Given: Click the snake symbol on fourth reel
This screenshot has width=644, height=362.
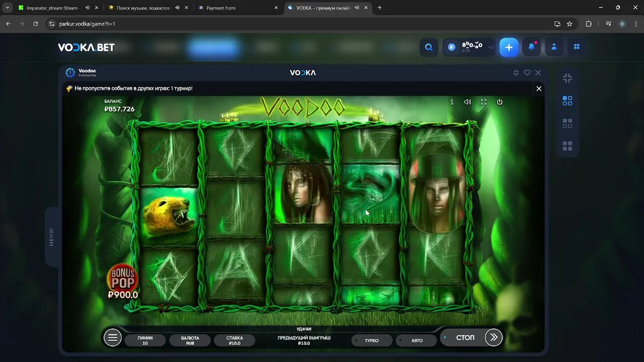Looking at the screenshot, I should 370,195.
